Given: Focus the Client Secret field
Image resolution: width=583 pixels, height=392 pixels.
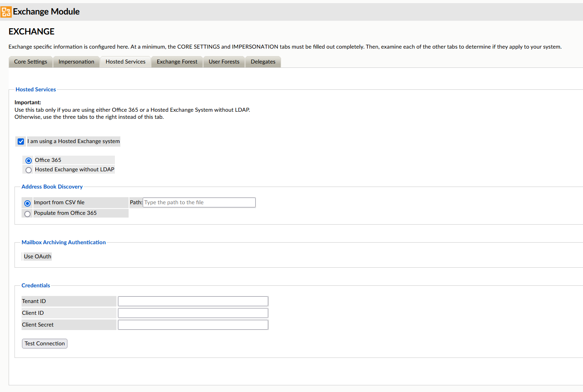Looking at the screenshot, I should [x=193, y=325].
